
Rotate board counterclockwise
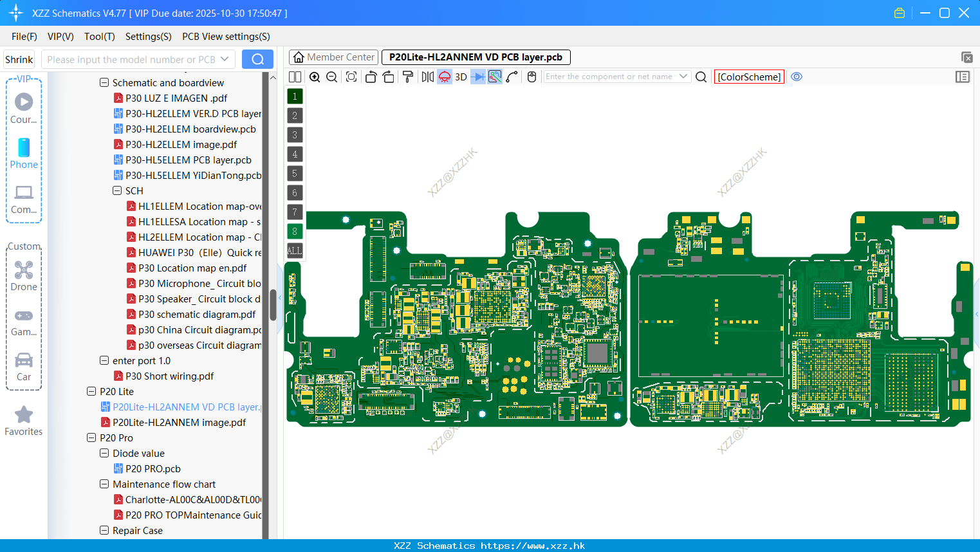click(371, 77)
